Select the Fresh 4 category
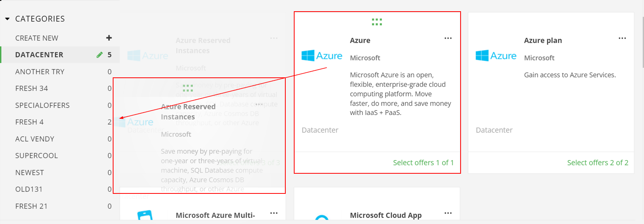The width and height of the screenshot is (644, 224). (x=60, y=122)
